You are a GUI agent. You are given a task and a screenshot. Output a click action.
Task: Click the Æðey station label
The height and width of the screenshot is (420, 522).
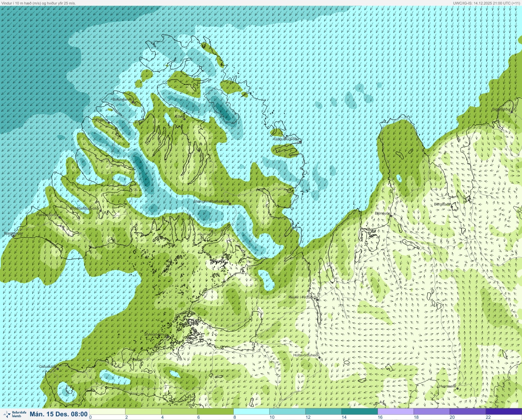click(x=179, y=117)
